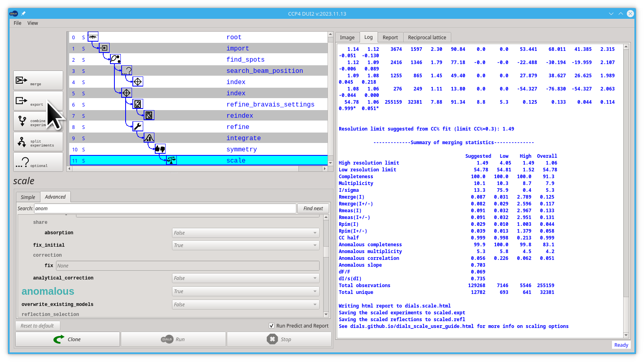The height and width of the screenshot is (362, 644).
Task: Click the Find next button
Action: [313, 209]
